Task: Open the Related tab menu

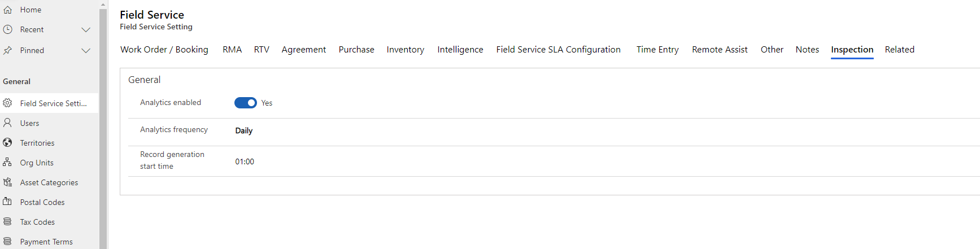Action: [x=900, y=50]
